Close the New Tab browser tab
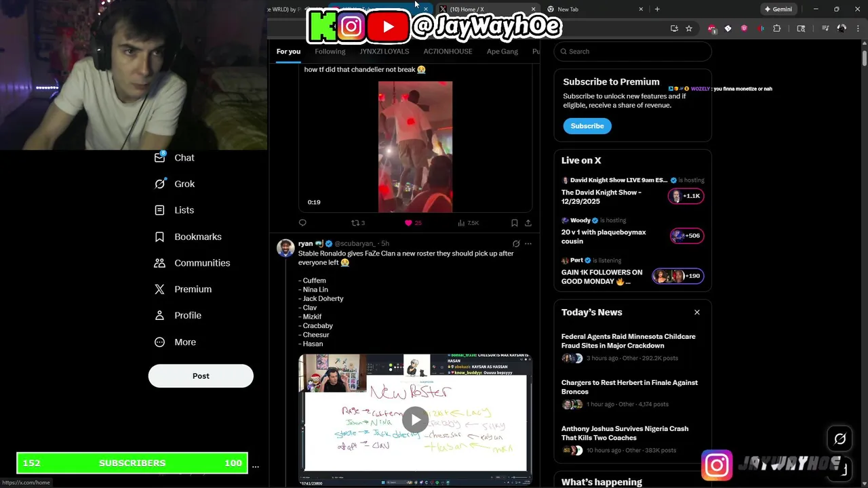Screen dimensions: 868x488 (641, 9)
